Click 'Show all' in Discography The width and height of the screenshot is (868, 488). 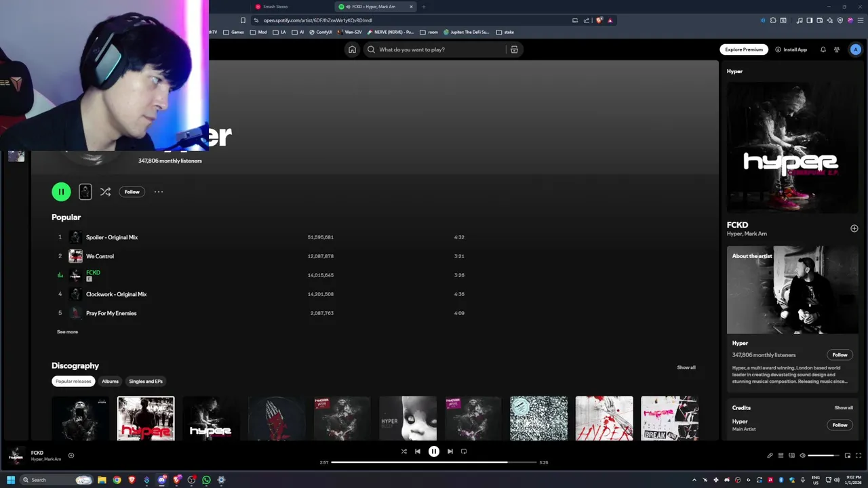[686, 367]
